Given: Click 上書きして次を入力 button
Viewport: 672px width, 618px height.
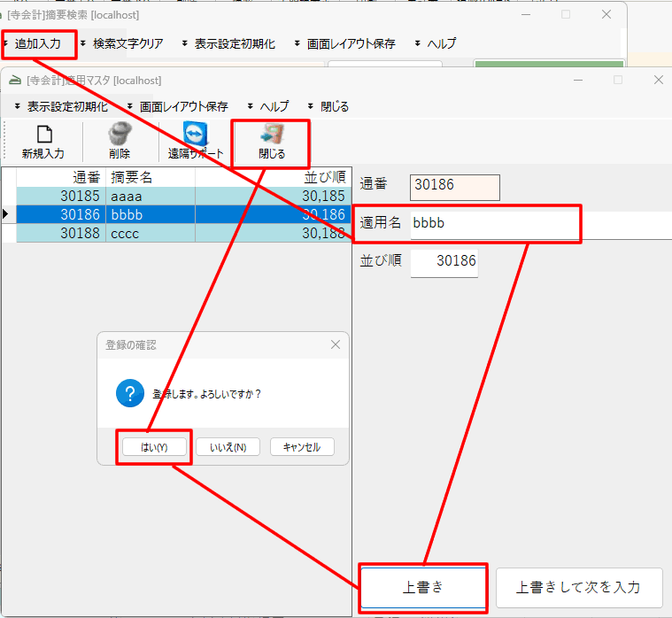Looking at the screenshot, I should tap(578, 587).
